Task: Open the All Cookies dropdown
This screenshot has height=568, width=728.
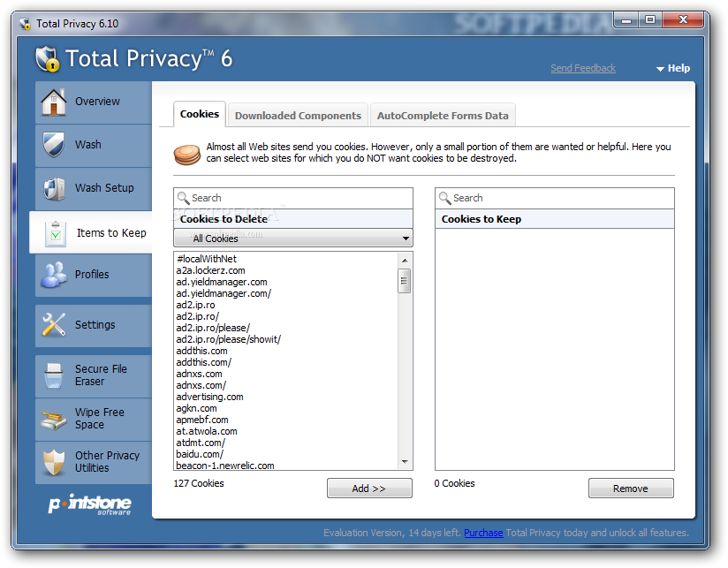Action: pyautogui.click(x=293, y=238)
